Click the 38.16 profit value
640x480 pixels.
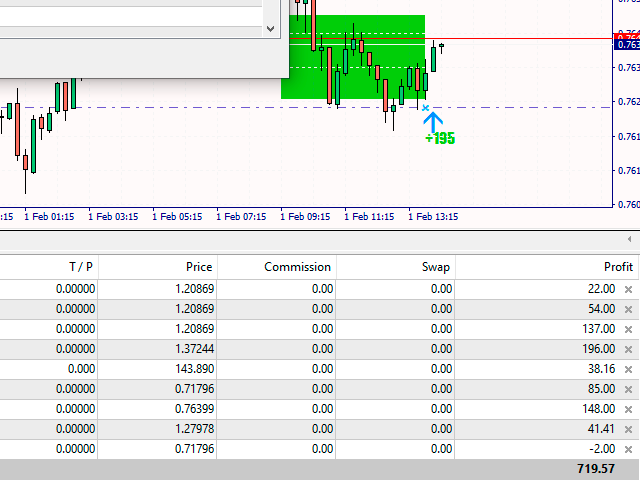(x=602, y=369)
